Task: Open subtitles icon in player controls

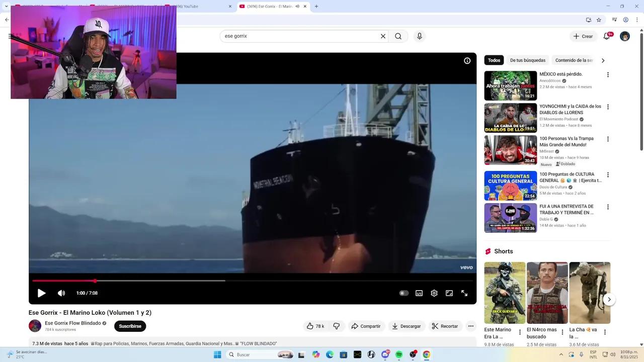Action: [x=419, y=293]
